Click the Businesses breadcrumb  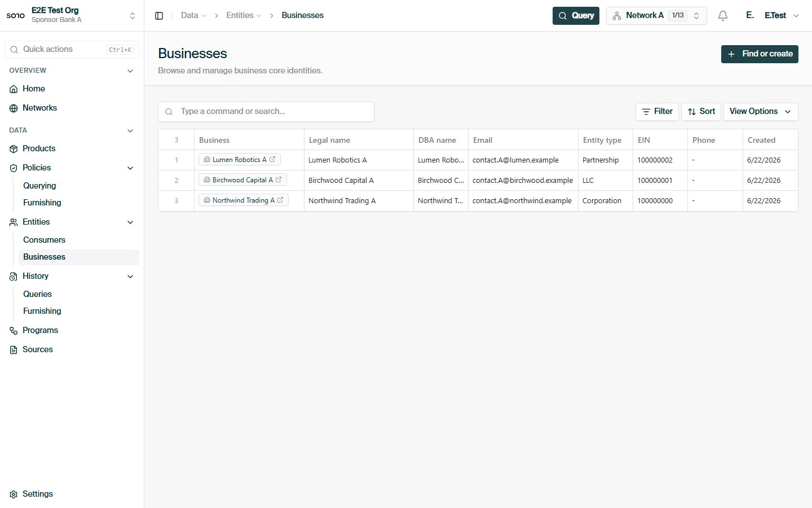click(303, 16)
